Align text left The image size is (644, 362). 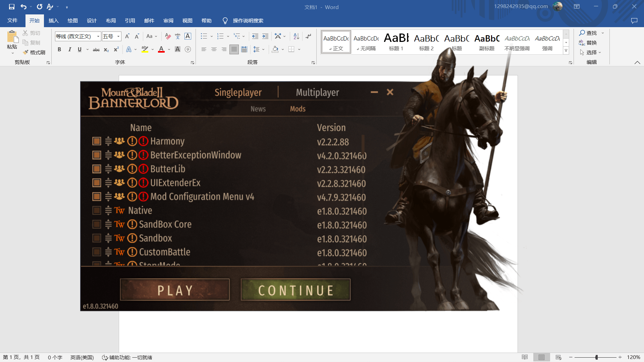point(204,49)
